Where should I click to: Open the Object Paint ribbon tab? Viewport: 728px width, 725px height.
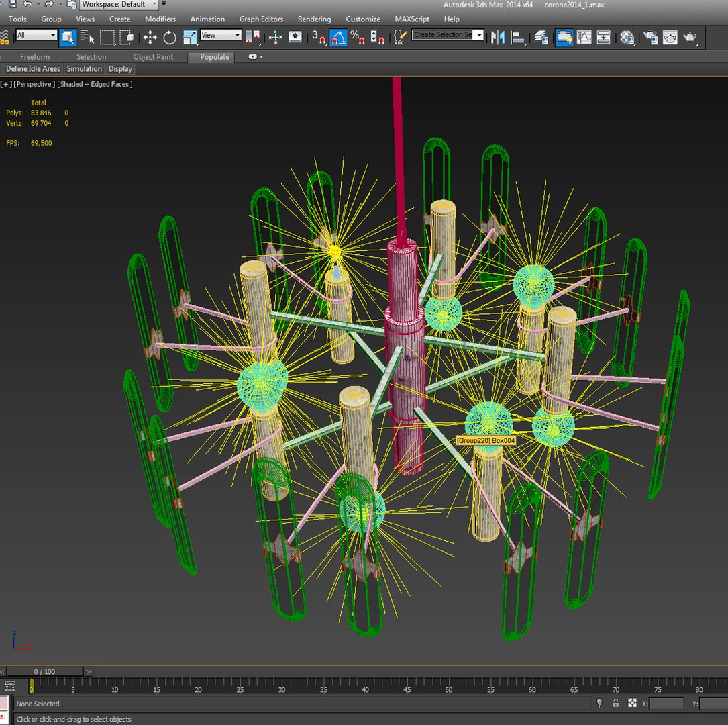[x=153, y=56]
